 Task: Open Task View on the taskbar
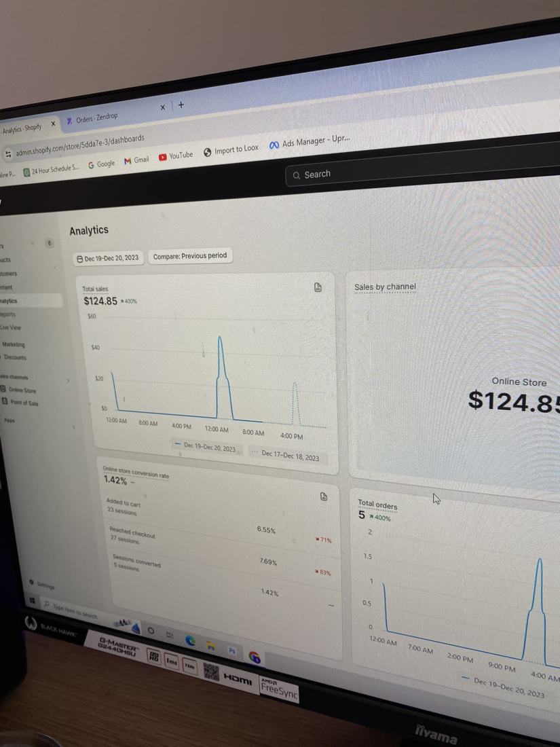tap(169, 634)
